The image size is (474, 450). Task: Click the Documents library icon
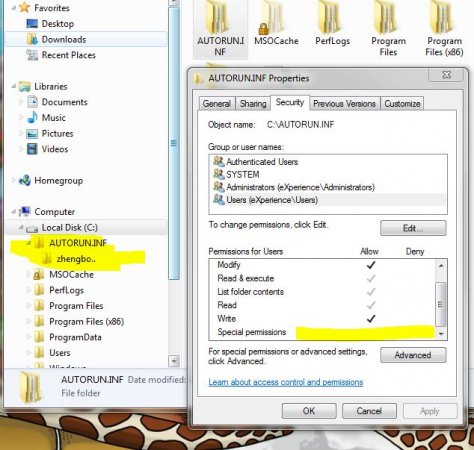point(32,102)
